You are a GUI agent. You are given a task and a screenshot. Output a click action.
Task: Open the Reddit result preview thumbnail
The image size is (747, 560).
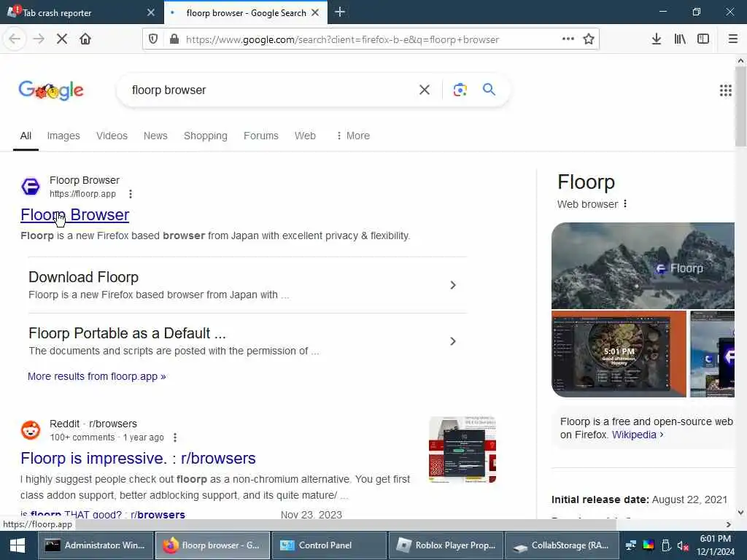[462, 449]
